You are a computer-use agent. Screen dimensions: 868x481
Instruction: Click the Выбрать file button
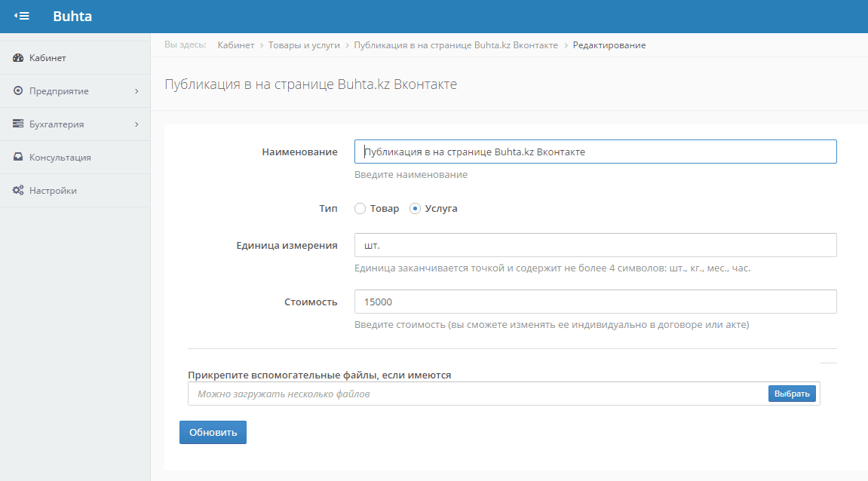[792, 394]
